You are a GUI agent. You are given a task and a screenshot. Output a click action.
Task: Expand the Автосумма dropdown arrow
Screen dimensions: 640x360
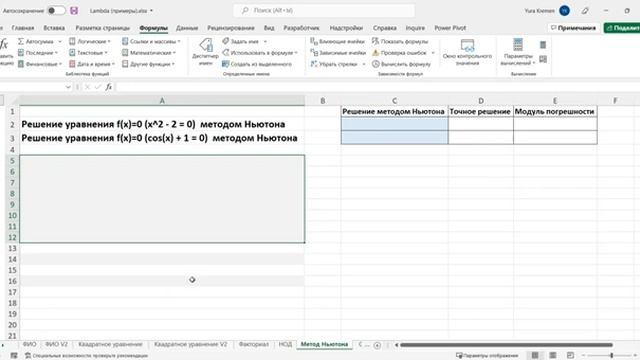pos(60,42)
